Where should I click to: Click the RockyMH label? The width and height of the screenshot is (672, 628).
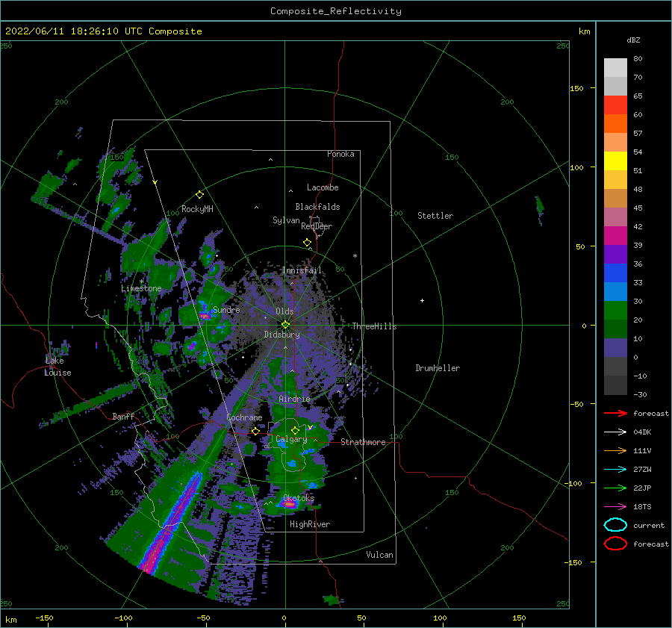197,209
